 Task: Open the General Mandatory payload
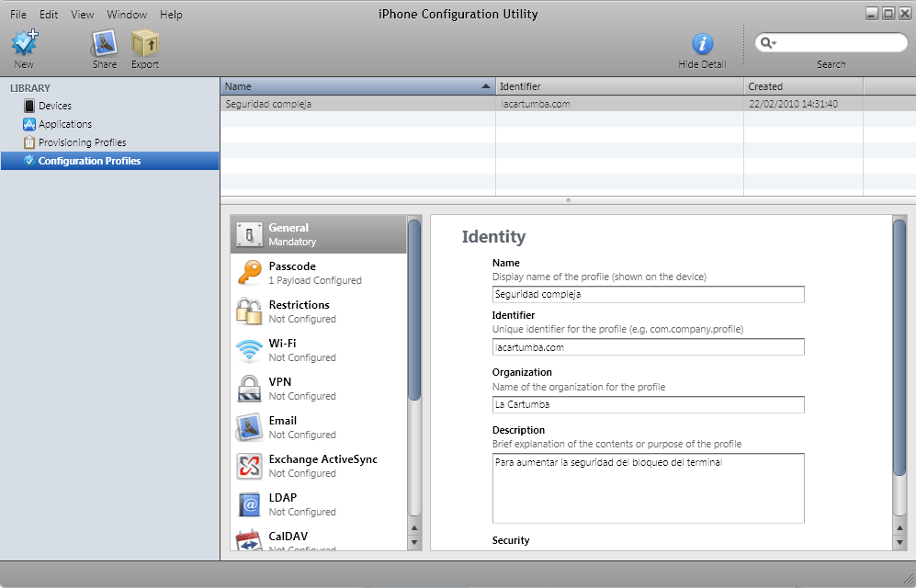[x=319, y=234]
